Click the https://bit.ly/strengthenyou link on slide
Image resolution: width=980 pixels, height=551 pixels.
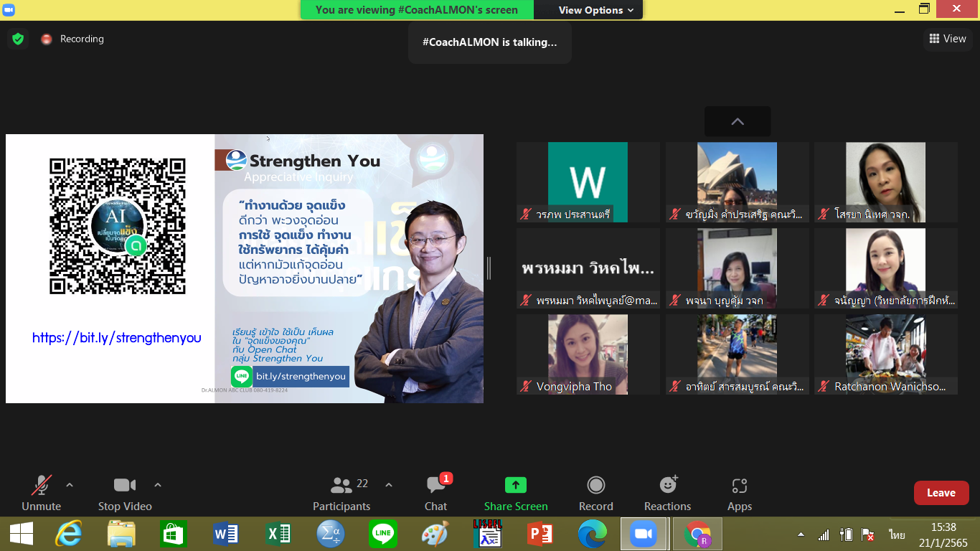[x=117, y=338]
